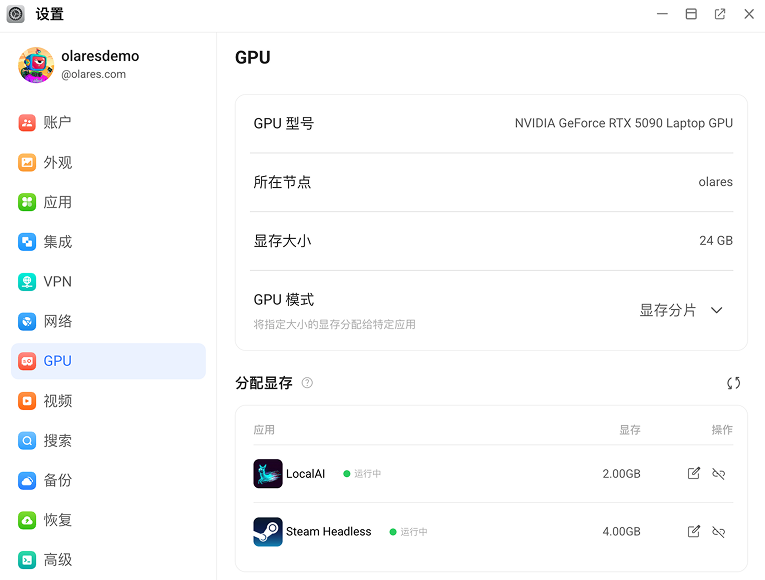This screenshot has height=580, width=765.
Task: Click the 显存大小 label
Action: 282,241
